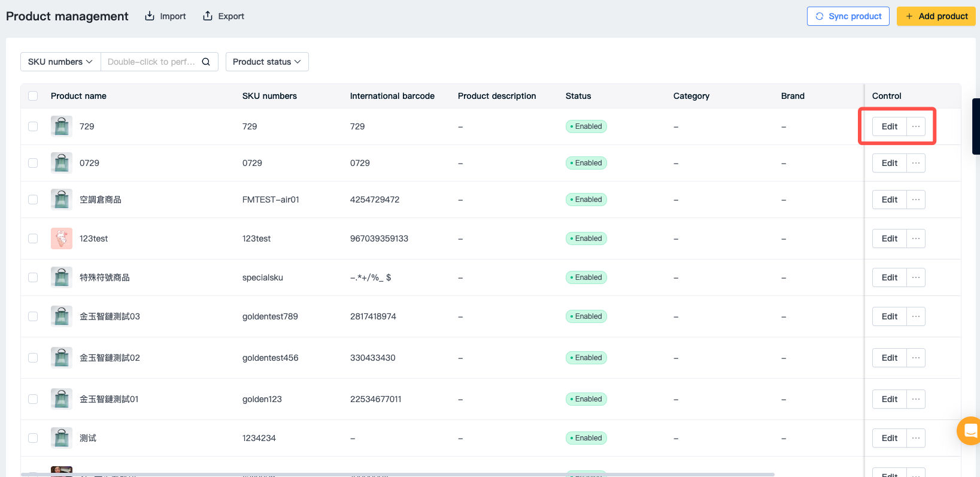Check the box for product 0729
Image resolution: width=980 pixels, height=477 pixels.
[x=33, y=163]
